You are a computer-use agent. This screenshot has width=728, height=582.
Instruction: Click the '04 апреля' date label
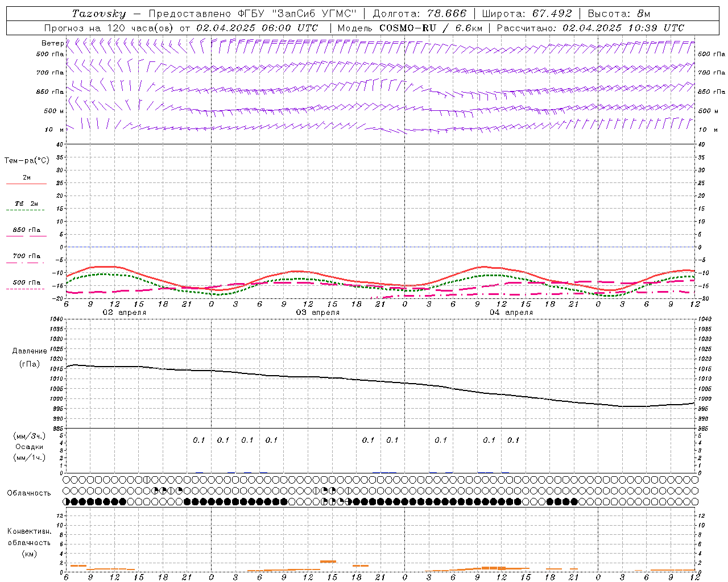pos(511,313)
